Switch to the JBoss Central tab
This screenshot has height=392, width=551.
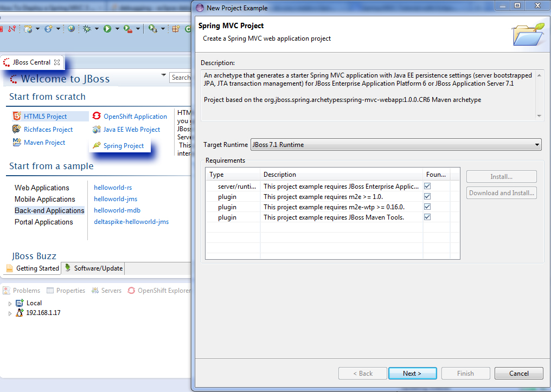pyautogui.click(x=31, y=62)
